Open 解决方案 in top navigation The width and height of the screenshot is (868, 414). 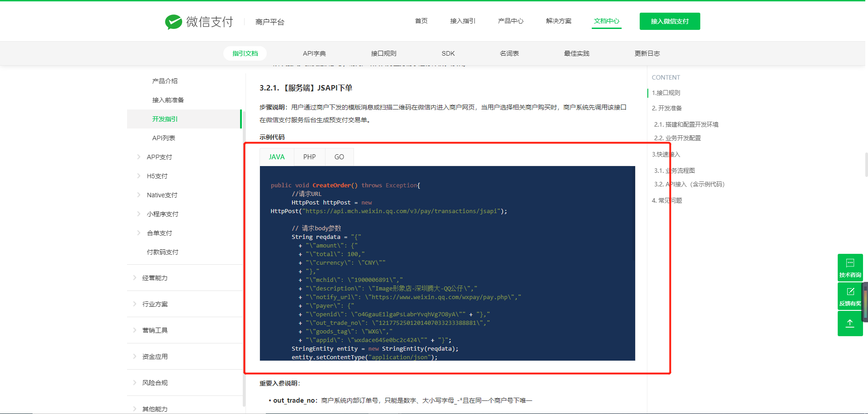click(x=559, y=21)
